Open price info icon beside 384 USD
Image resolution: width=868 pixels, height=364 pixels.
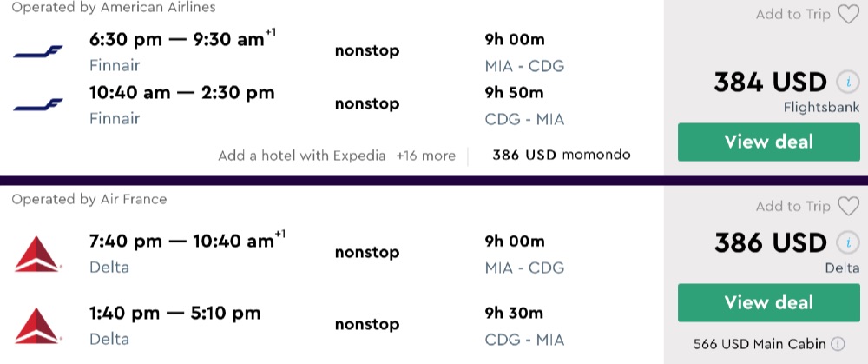pos(846,83)
